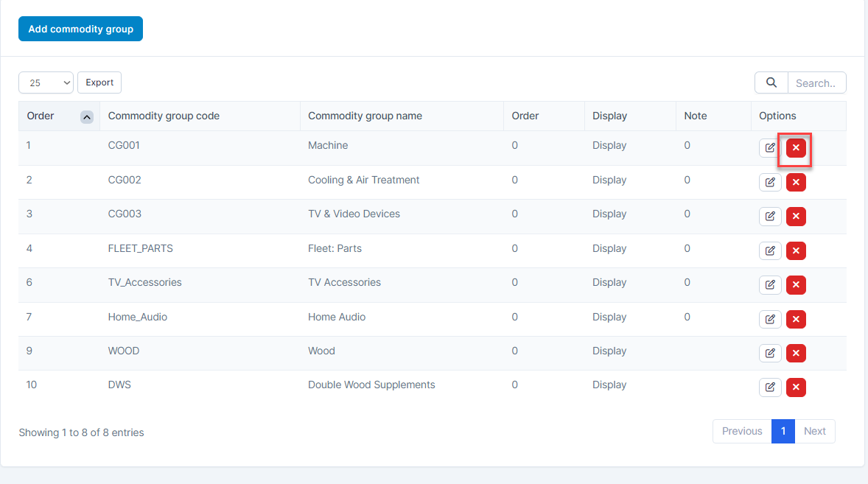
Task: Delete the TV Accessories row
Action: click(x=796, y=285)
